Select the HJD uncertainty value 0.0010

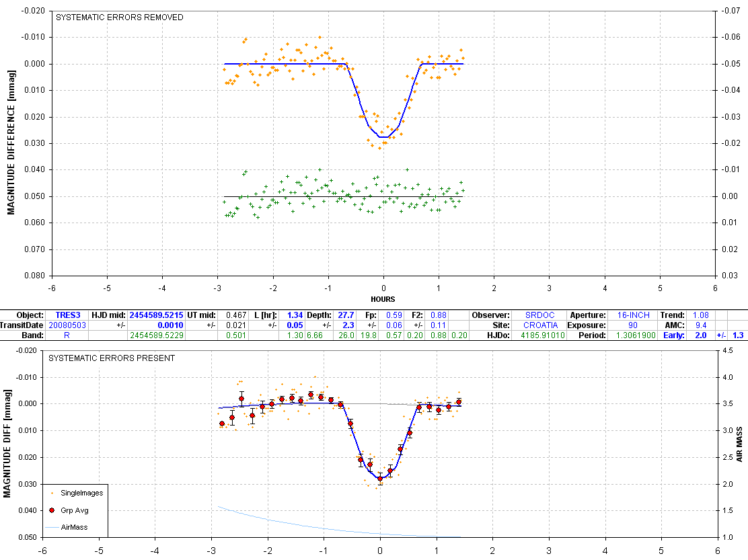tap(170, 325)
